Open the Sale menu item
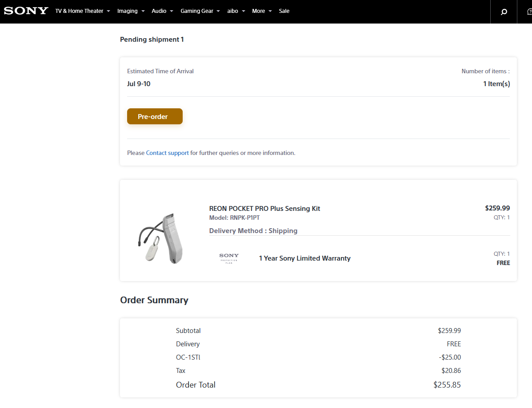The width and height of the screenshot is (532, 408). (x=284, y=11)
